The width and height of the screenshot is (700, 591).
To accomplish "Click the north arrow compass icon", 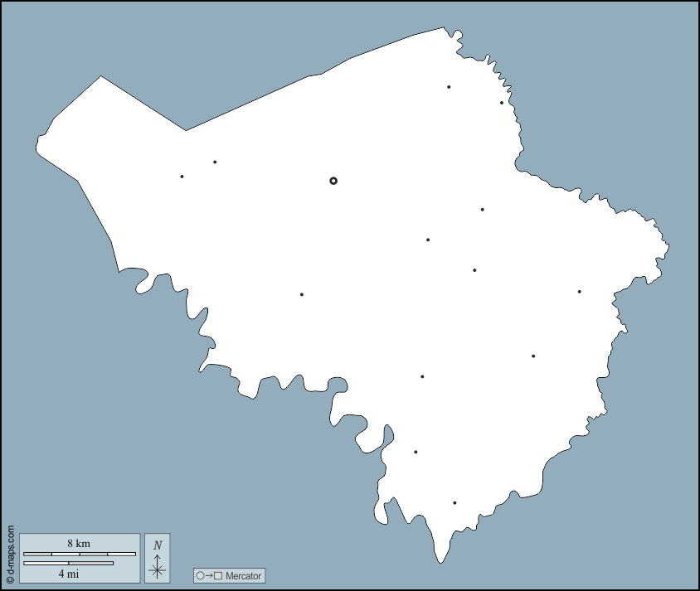I will tap(157, 565).
